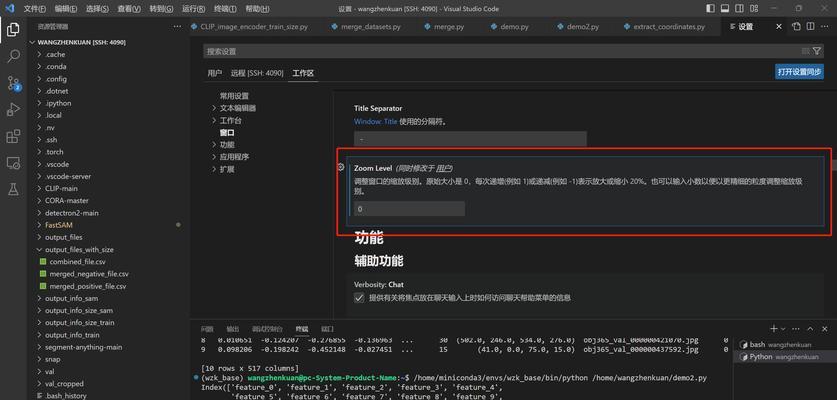This screenshot has height=400, width=837.
Task: Clear settings search input icon
Action: tap(806, 51)
